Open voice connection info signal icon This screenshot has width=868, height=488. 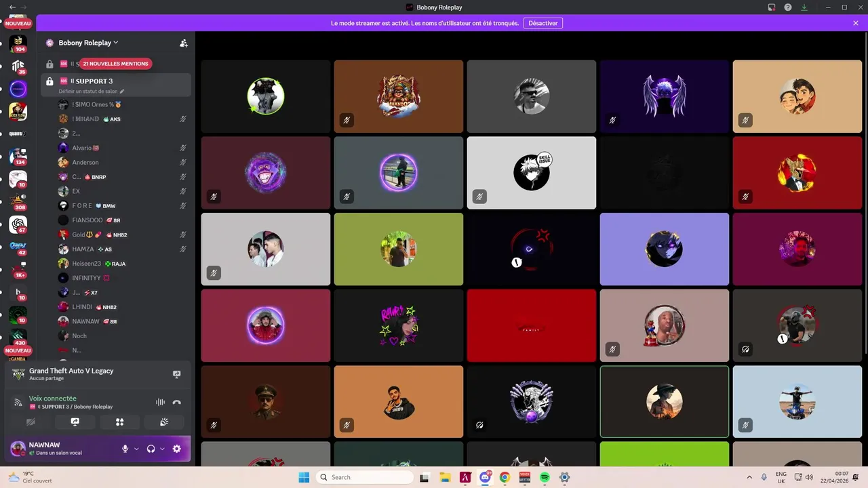pyautogui.click(x=18, y=402)
